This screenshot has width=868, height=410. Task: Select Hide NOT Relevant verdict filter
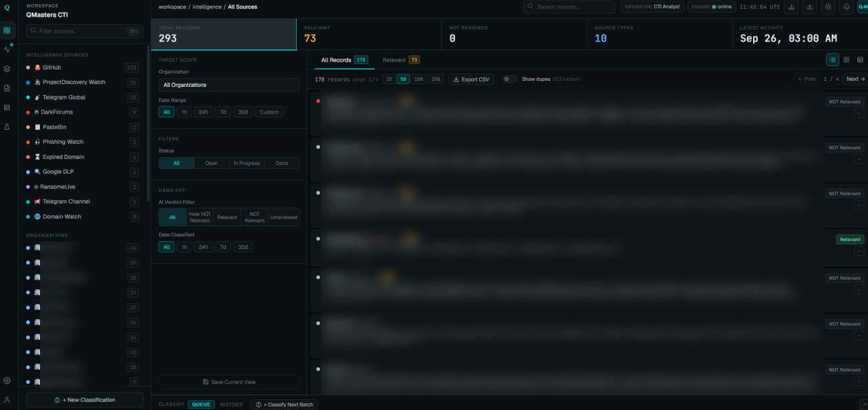(200, 217)
